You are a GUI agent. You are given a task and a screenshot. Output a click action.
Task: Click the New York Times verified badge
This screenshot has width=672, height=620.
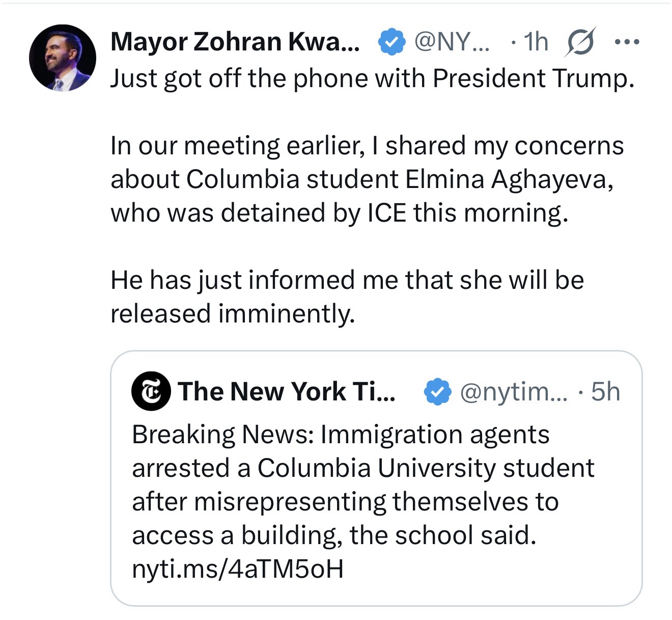click(x=438, y=392)
